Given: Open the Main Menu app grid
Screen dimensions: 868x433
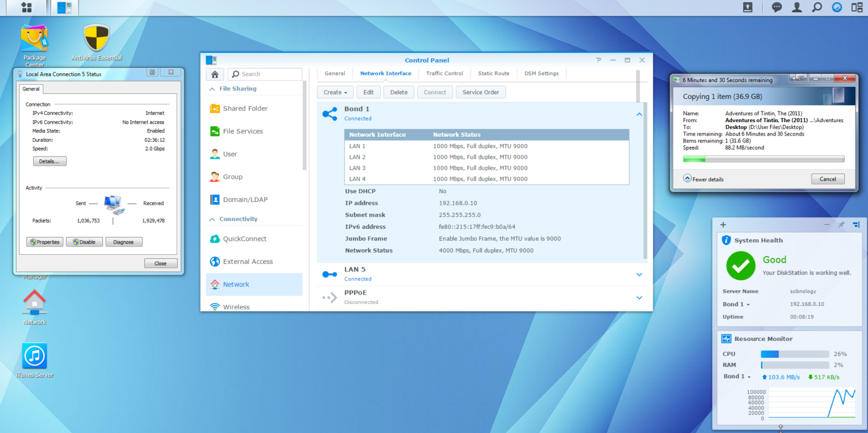Looking at the screenshot, I should tap(27, 7).
